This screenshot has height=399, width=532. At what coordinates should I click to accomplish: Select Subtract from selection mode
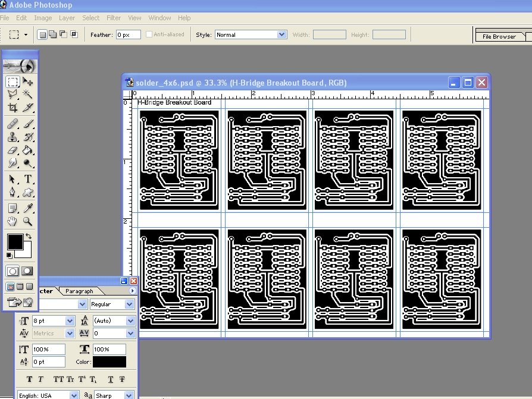[x=64, y=34]
